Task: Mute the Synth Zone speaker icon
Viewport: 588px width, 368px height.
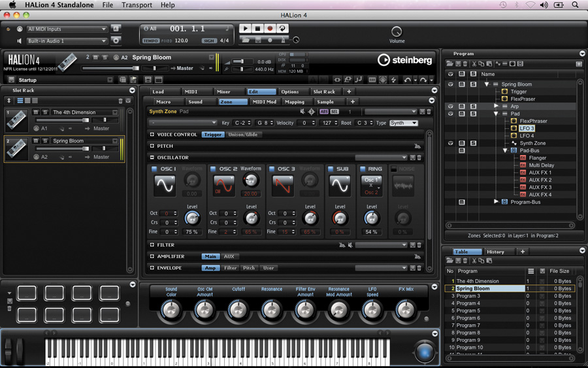Action: pos(302,111)
